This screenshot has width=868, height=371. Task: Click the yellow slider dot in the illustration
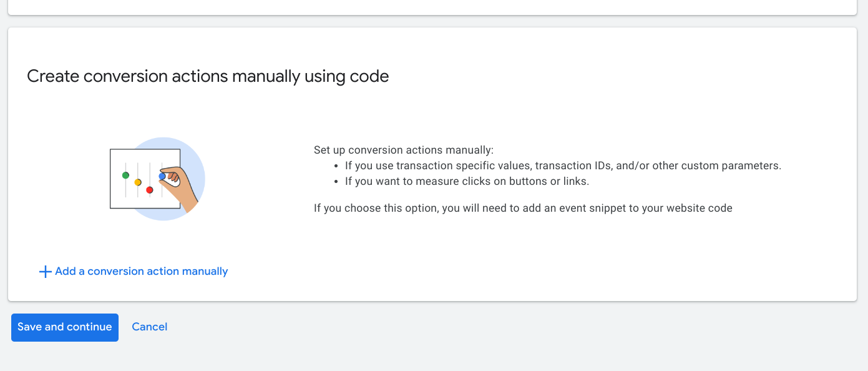[138, 182]
